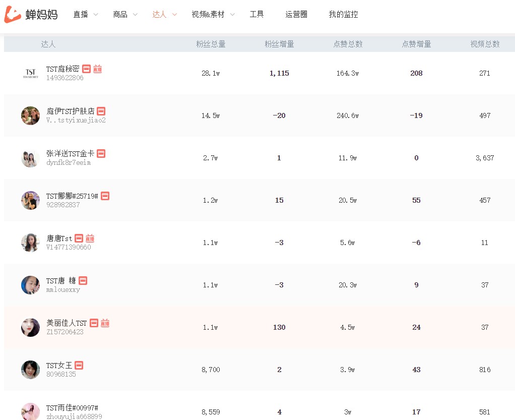Click the 蝉妈妈 logo icon
Image resolution: width=515 pixels, height=420 pixels.
13,14
